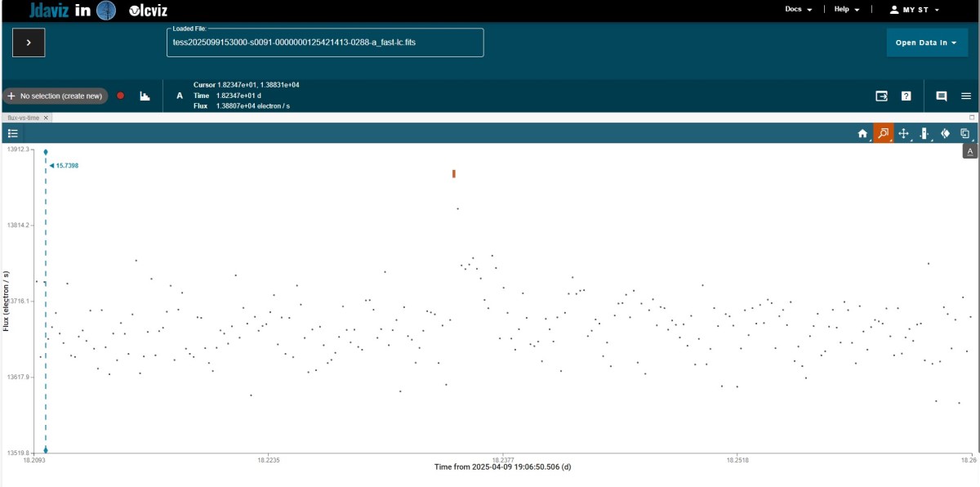Toggle the layer A legend badge
This screenshot has width=980, height=487.
tap(970, 152)
